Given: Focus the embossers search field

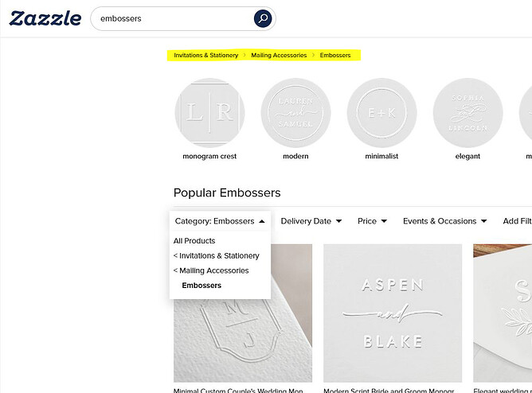Looking at the screenshot, I should pos(173,18).
